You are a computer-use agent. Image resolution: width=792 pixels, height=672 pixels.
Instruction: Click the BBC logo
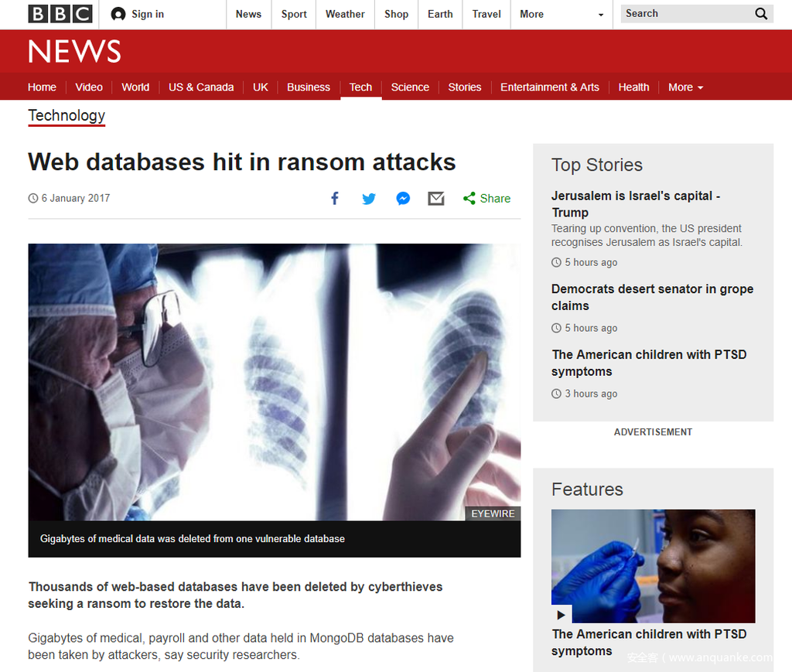(x=60, y=14)
